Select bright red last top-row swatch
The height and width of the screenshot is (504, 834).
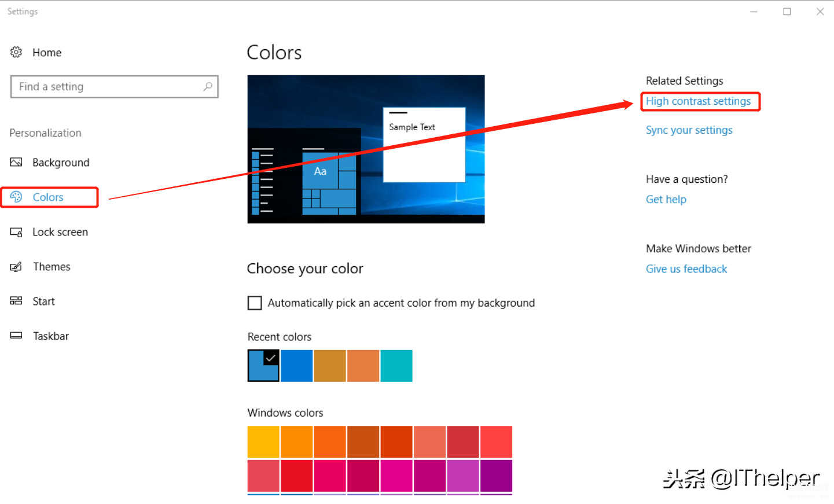496,442
